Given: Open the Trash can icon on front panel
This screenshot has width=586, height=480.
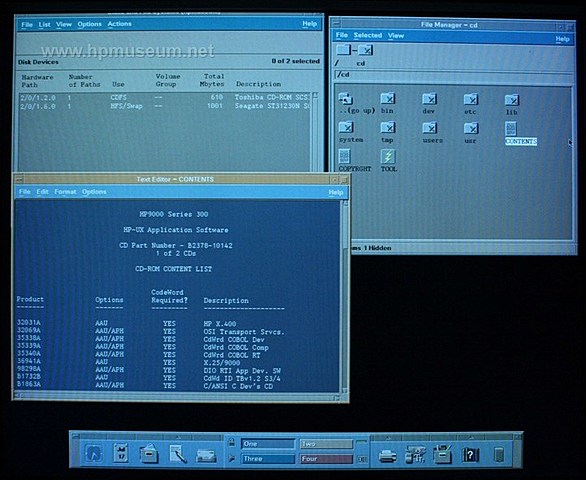Looking at the screenshot, I should pyautogui.click(x=499, y=455).
